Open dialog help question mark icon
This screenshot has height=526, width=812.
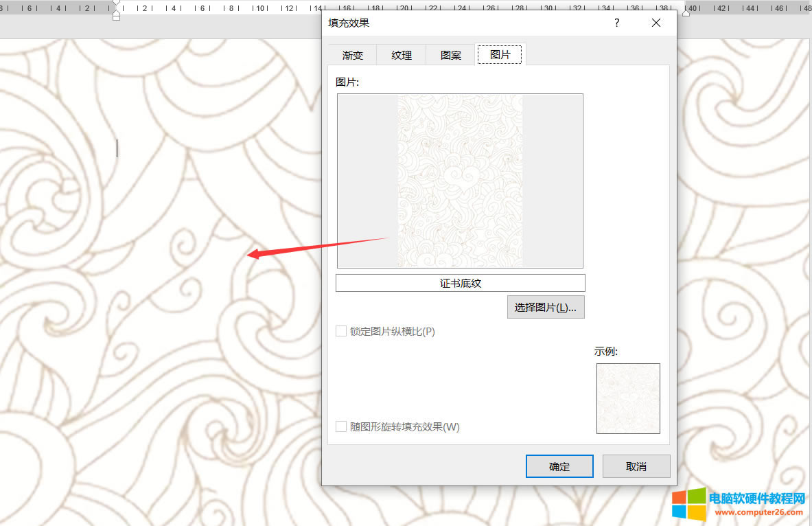tap(617, 23)
